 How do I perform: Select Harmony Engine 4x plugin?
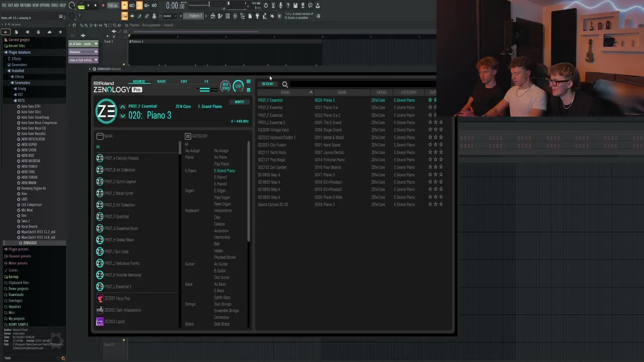(33, 189)
